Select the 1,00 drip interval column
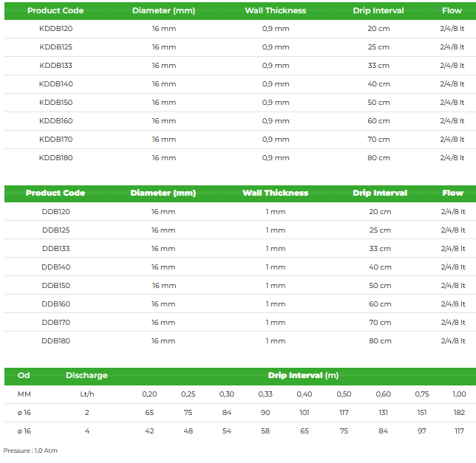The image size is (476, 463). (x=459, y=394)
